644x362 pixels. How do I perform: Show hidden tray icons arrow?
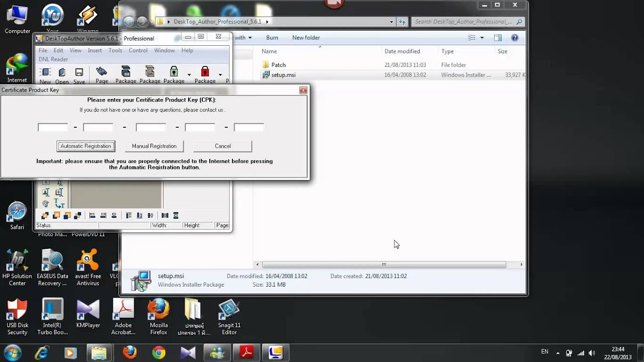557,353
